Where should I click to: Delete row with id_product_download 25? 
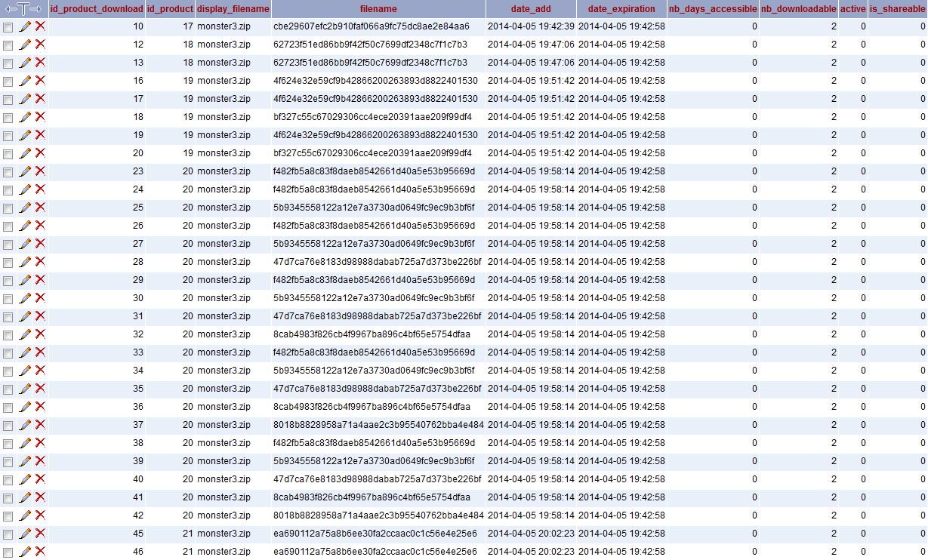point(40,208)
